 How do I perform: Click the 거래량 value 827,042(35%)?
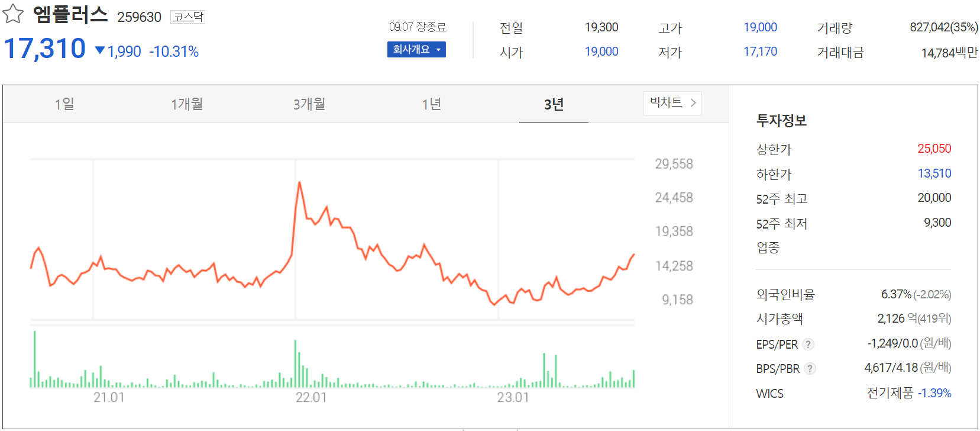pos(944,27)
